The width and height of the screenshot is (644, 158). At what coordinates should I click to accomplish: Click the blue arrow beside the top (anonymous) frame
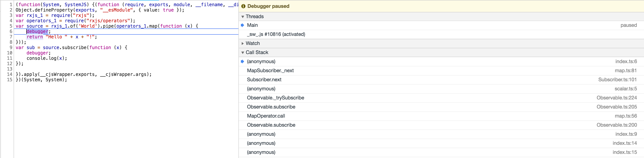[x=242, y=62]
